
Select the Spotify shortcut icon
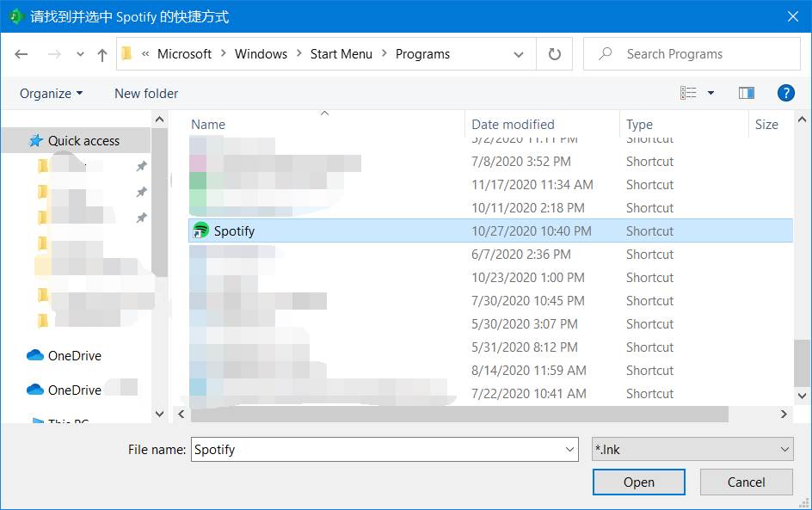(x=201, y=230)
